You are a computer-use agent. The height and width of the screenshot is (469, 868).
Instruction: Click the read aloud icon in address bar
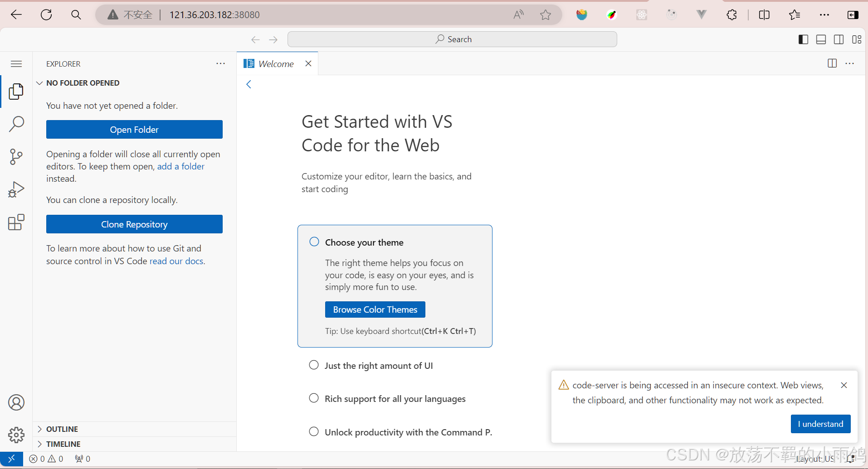[x=518, y=15]
